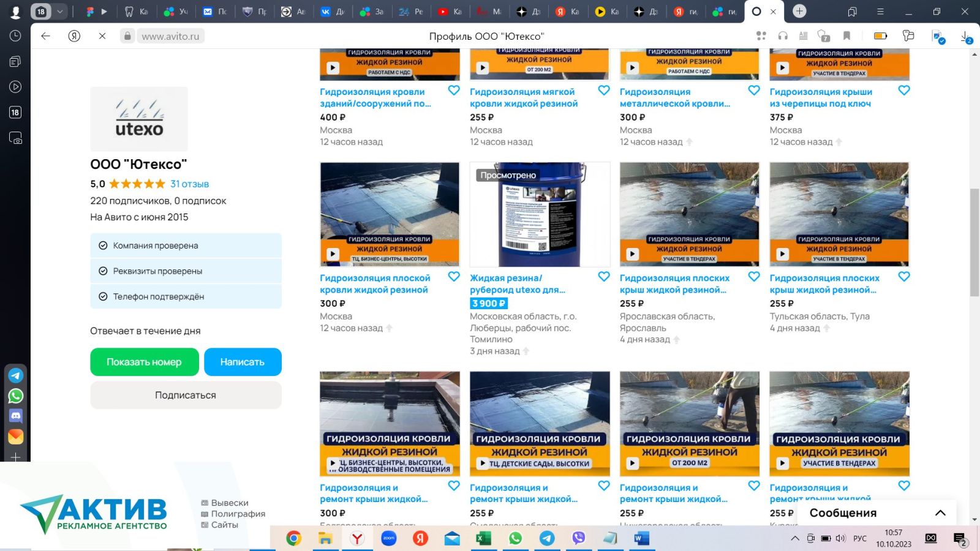This screenshot has height=551, width=980.
Task: Favorite the Жидкая резина/рубероид utexo listing
Action: tap(604, 276)
